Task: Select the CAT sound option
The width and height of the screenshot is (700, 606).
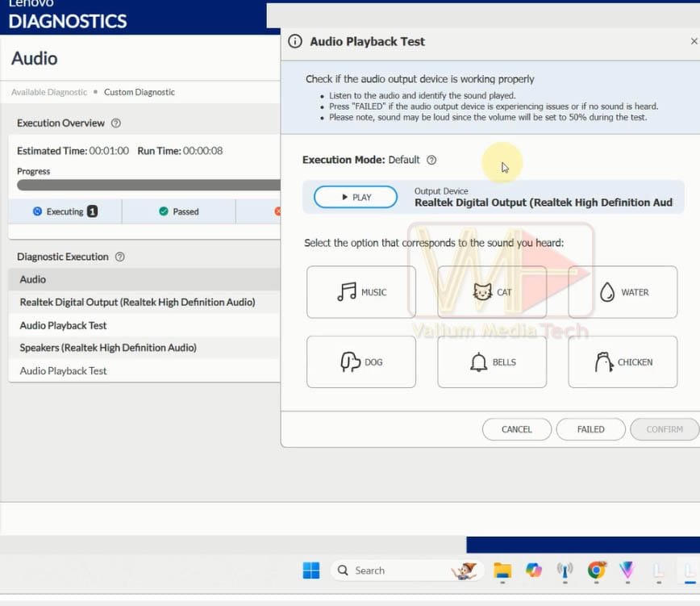Action: tap(492, 292)
